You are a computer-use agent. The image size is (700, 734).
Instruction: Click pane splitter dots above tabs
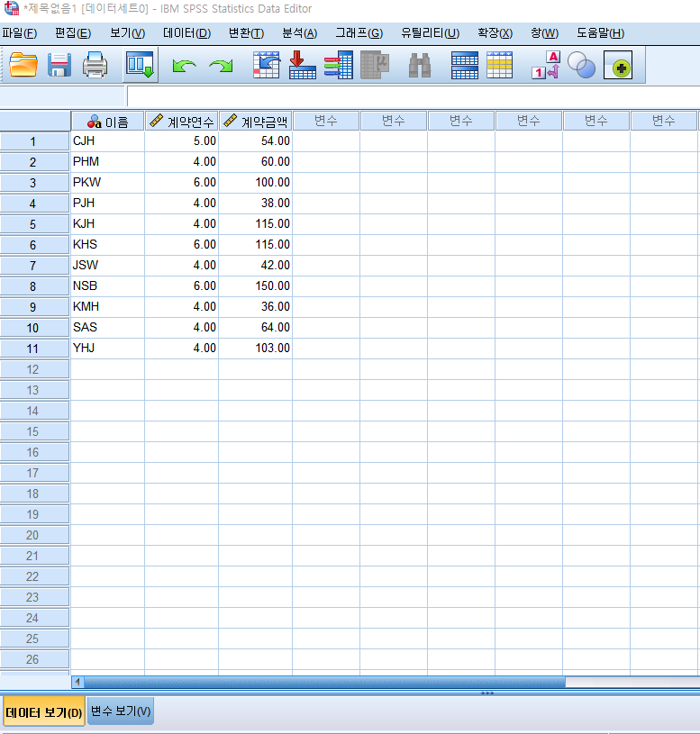click(487, 693)
